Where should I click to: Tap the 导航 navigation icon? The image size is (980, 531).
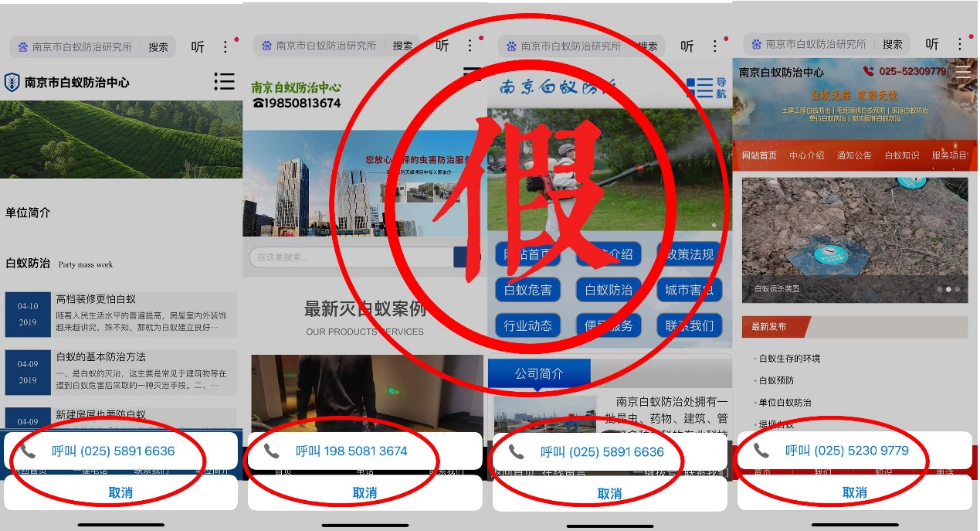tap(707, 88)
